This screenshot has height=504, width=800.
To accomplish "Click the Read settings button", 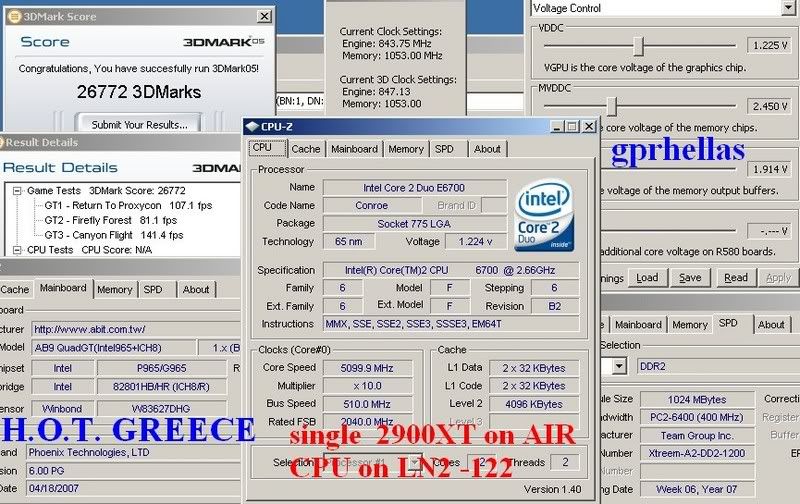I will pyautogui.click(x=736, y=278).
